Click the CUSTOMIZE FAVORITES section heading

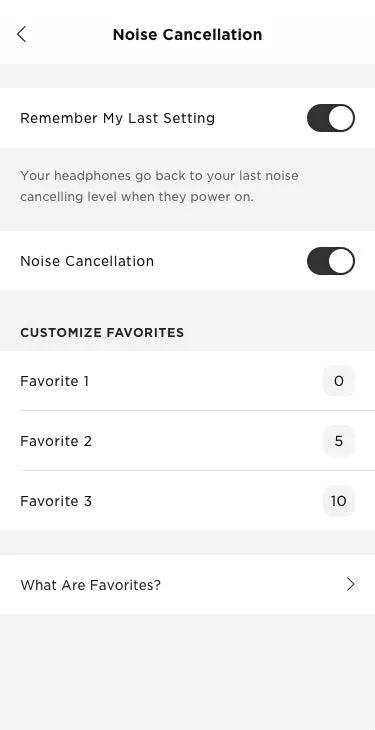coord(102,332)
